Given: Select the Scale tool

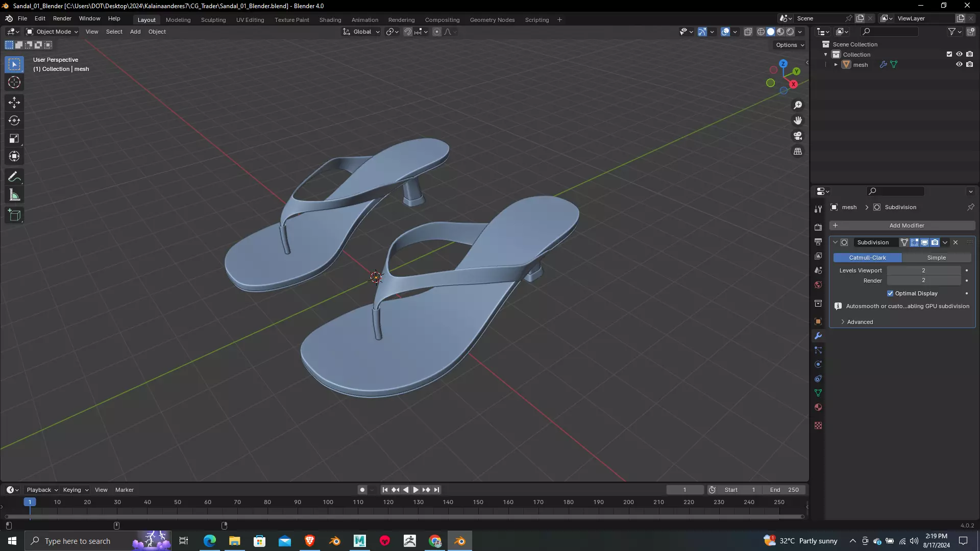Looking at the screenshot, I should click(14, 139).
